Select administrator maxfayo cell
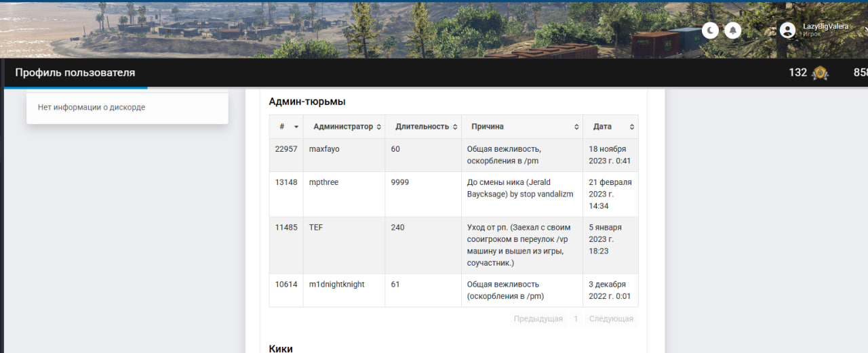This screenshot has width=868, height=353. [344, 155]
